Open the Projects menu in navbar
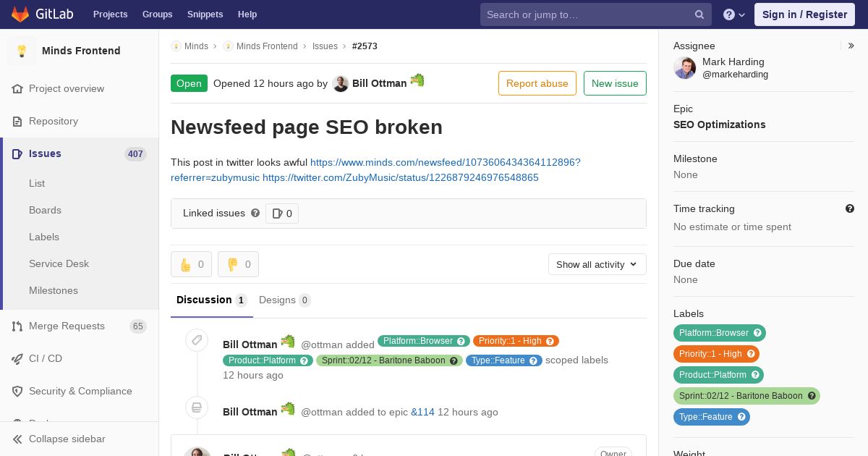 [110, 14]
